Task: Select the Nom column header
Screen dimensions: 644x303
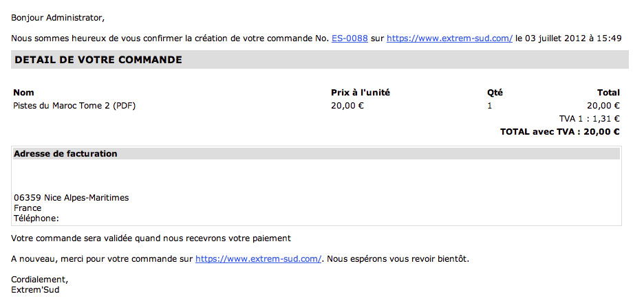Action: click(x=23, y=93)
